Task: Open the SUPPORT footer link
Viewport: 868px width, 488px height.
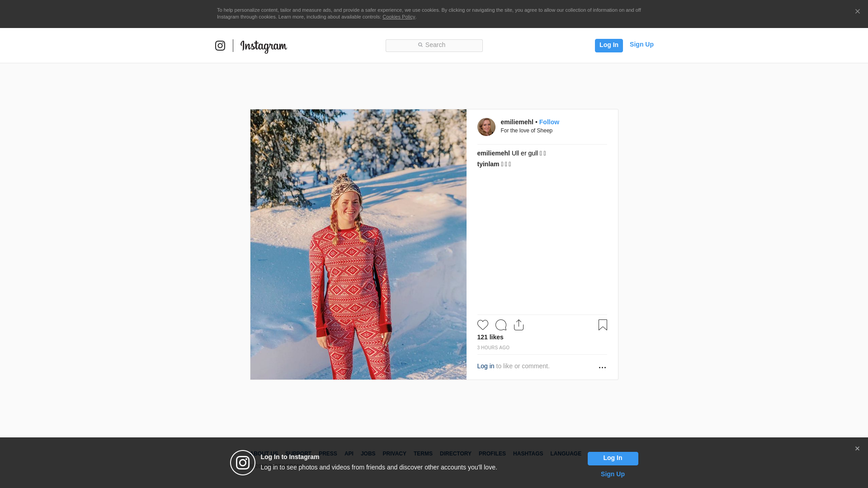Action: [298, 454]
